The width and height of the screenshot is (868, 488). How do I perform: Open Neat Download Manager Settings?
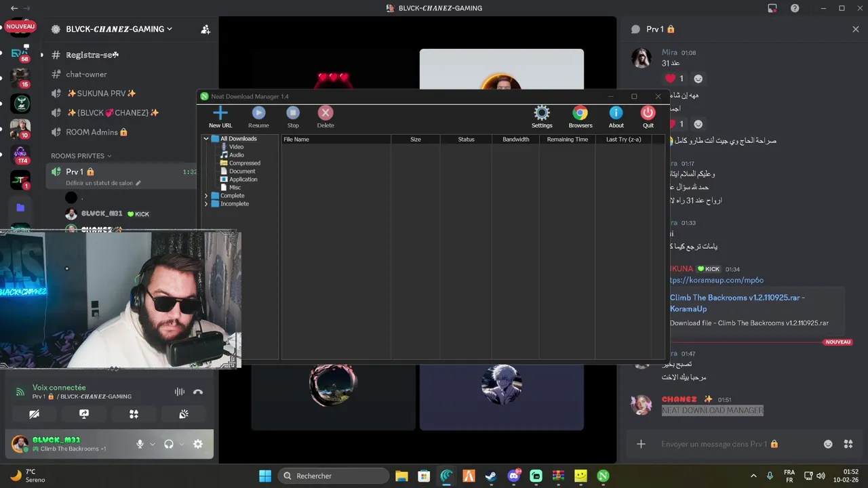pos(542,117)
